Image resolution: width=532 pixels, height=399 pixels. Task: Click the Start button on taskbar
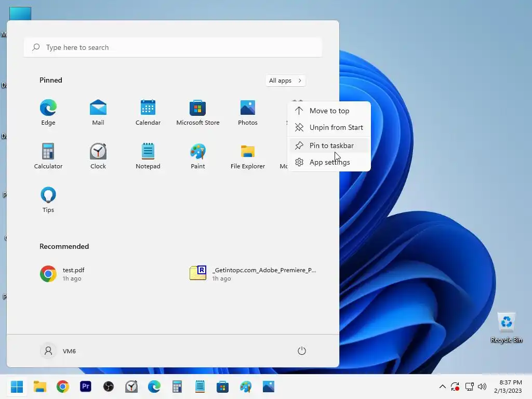[17, 387]
